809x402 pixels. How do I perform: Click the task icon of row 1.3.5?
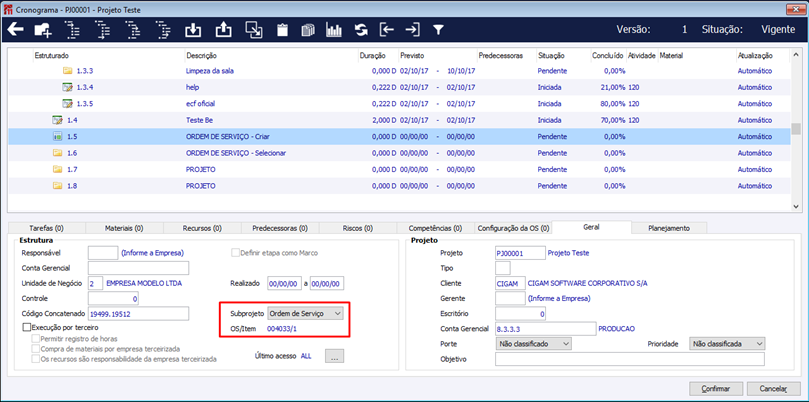click(x=68, y=104)
